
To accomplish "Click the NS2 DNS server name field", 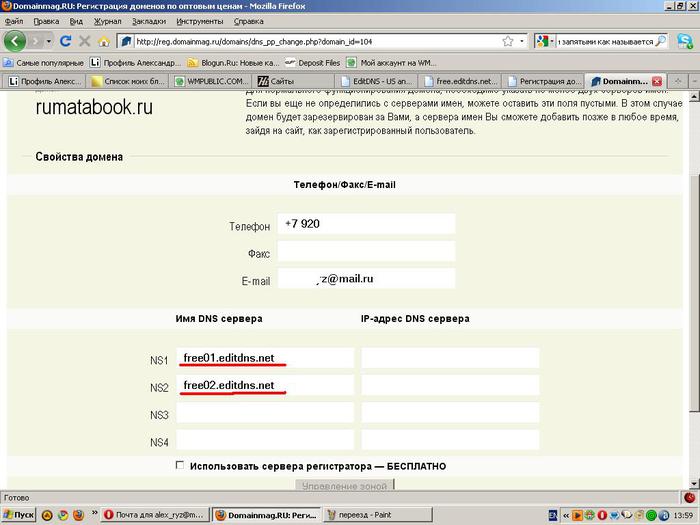I will coord(265,385).
